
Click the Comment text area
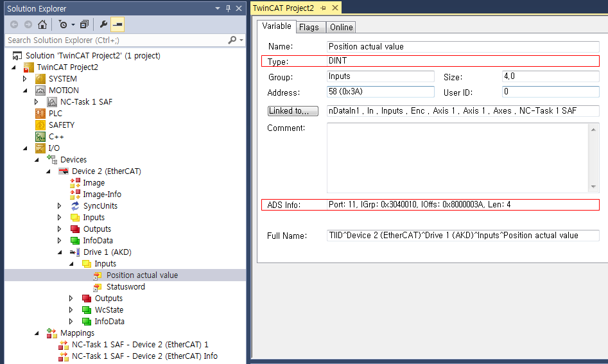click(458, 158)
